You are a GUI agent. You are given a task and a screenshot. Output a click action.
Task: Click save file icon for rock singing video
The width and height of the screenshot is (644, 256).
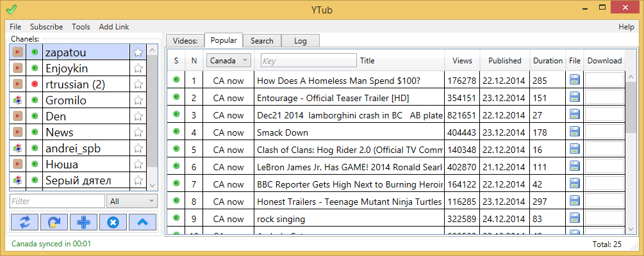[575, 218]
